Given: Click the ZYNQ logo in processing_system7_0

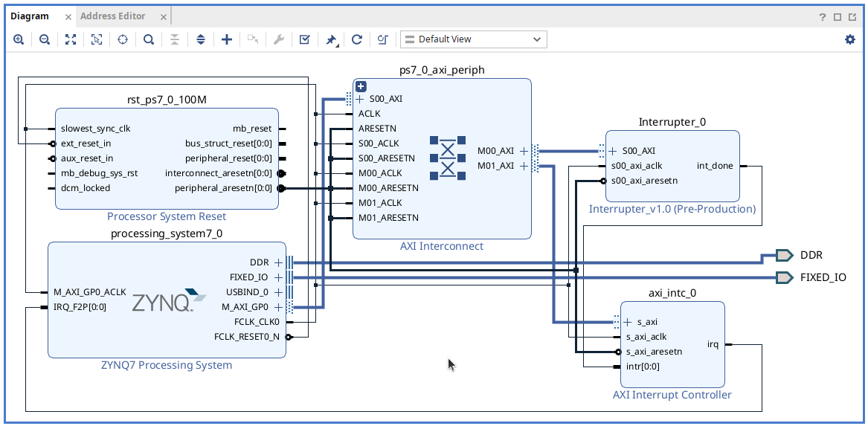Looking at the screenshot, I should pos(169,300).
